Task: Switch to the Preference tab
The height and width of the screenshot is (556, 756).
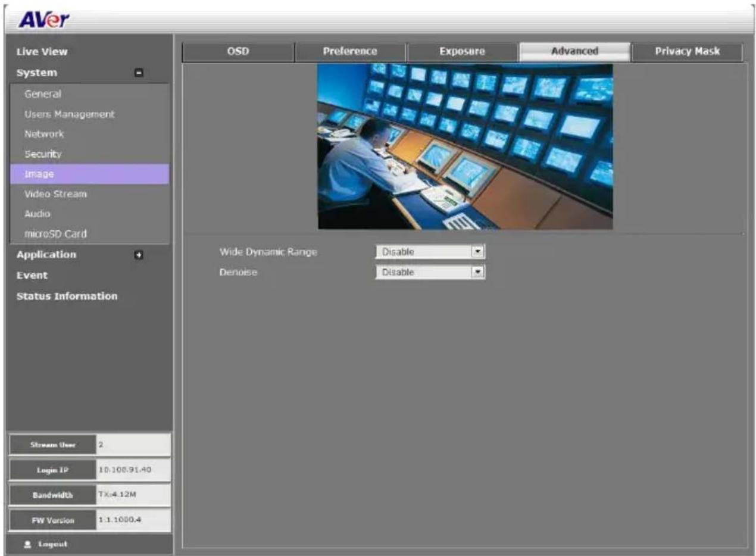Action: [350, 52]
